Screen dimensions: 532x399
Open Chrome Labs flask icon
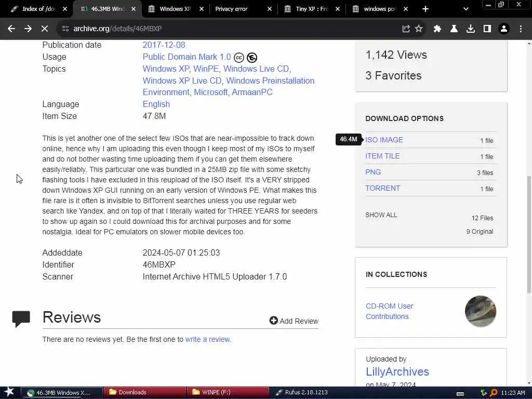[454, 29]
